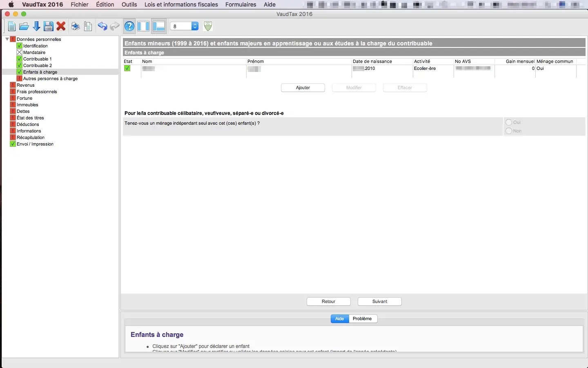Click the Effacer button
588x368 pixels.
405,88
